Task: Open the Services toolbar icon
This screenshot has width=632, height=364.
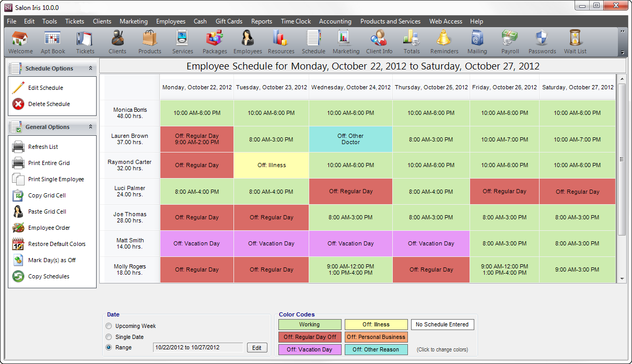Action: pyautogui.click(x=182, y=42)
